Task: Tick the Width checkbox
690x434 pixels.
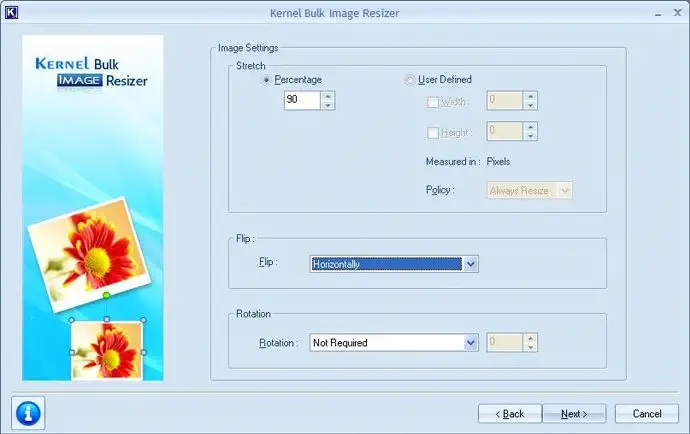Action: point(433,102)
